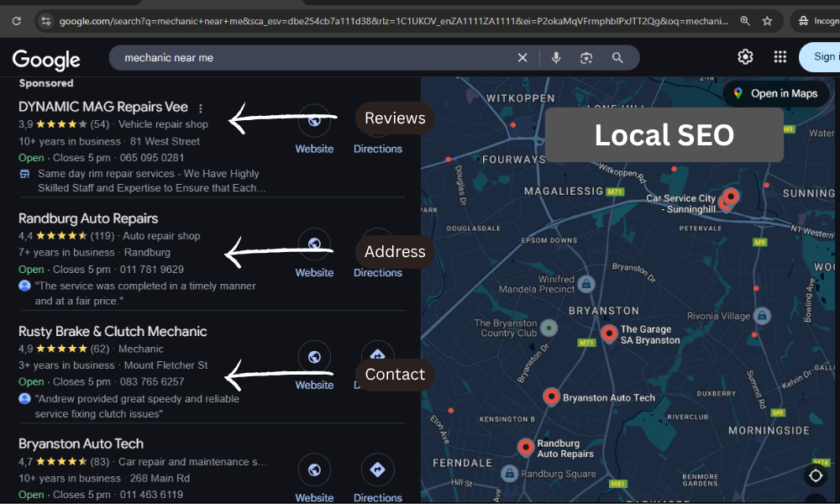840x504 pixels.
Task: Click Rivonia Village shopping marker
Action: pyautogui.click(x=762, y=316)
